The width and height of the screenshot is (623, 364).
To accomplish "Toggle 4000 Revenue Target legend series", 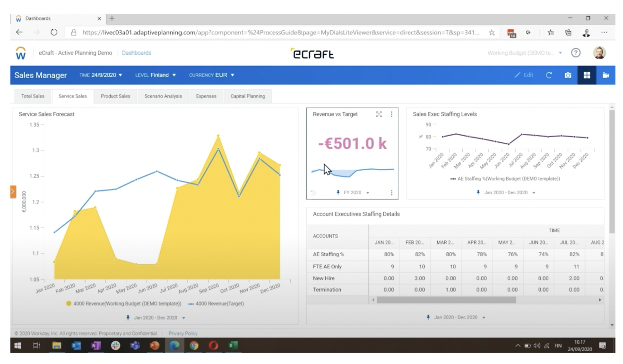I will point(216,303).
